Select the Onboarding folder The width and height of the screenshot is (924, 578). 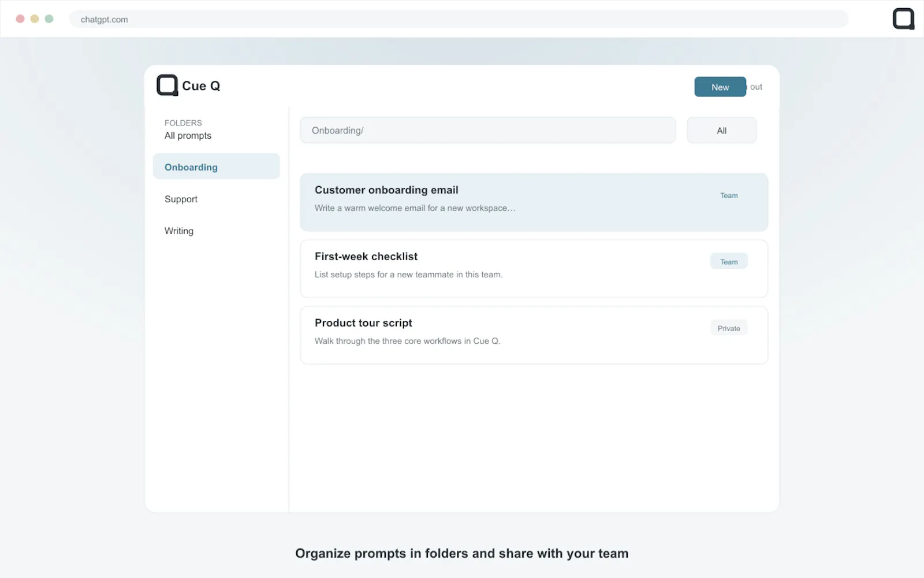click(217, 166)
